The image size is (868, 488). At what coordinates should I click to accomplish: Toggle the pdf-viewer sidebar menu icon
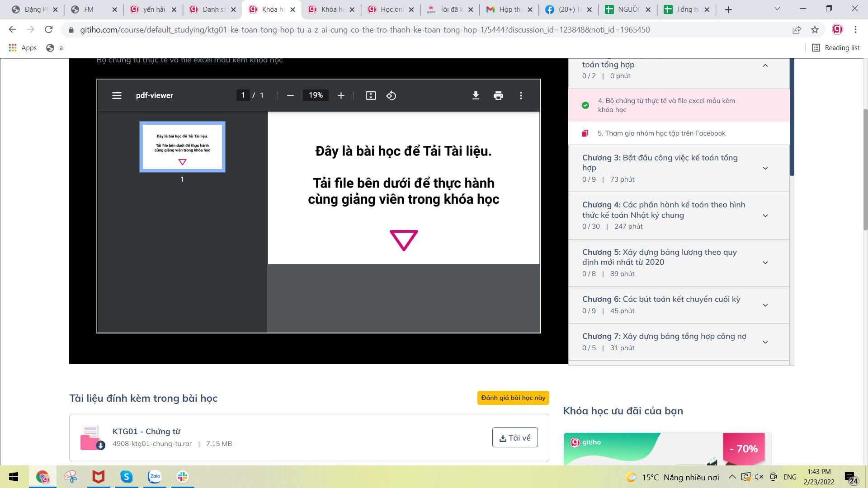(117, 95)
